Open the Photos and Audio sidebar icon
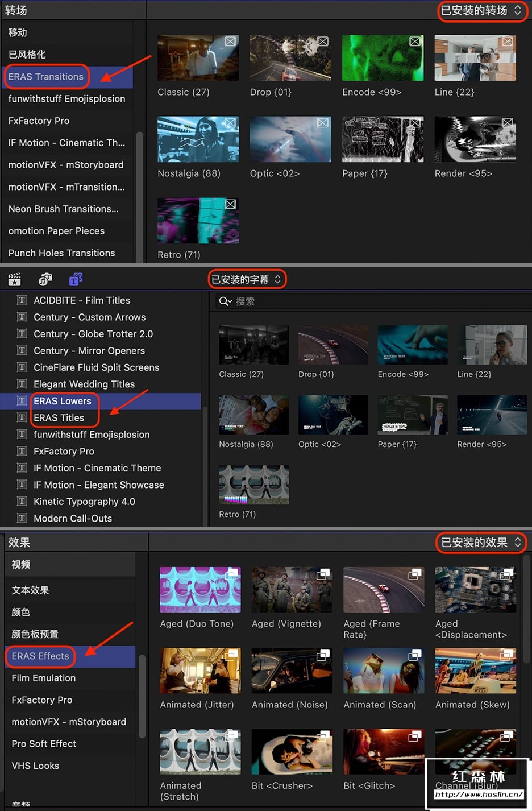The height and width of the screenshot is (811, 532). [45, 279]
